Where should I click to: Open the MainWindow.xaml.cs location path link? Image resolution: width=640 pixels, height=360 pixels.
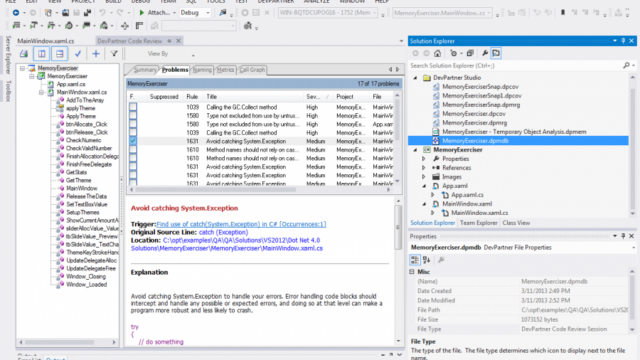[227, 244]
